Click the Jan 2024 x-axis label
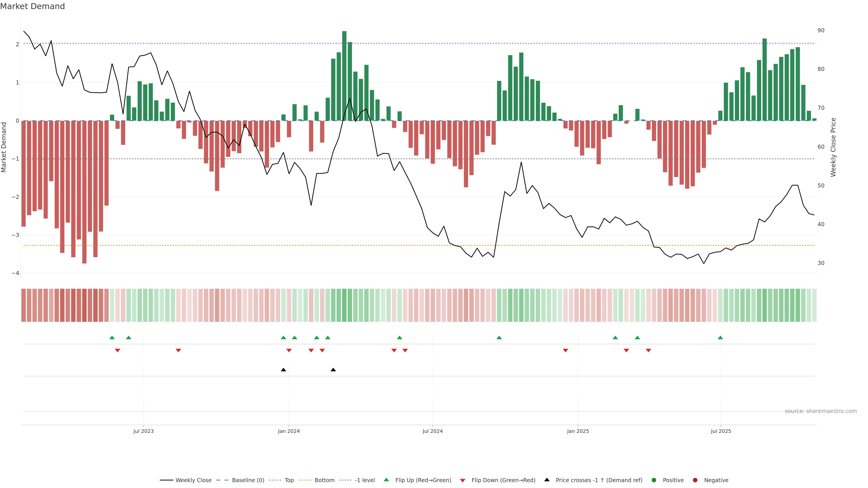The height and width of the screenshot is (488, 868). coord(289,431)
